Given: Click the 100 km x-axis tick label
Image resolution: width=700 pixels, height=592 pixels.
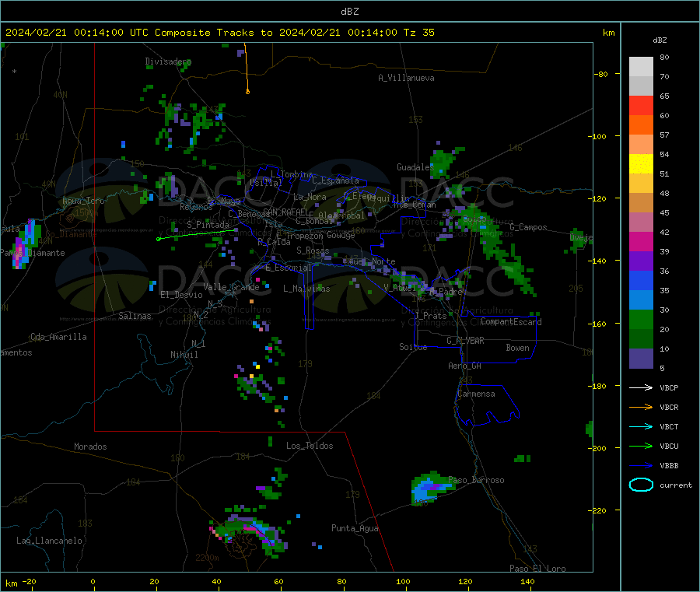Looking at the screenshot, I should click(x=403, y=581).
